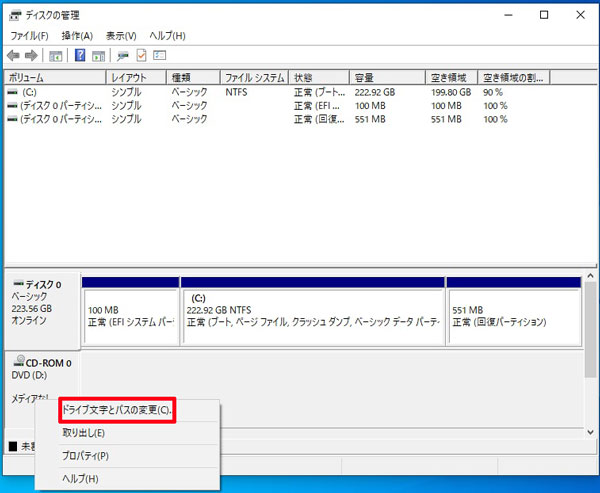Click the blue Help question mark icon

[80, 56]
